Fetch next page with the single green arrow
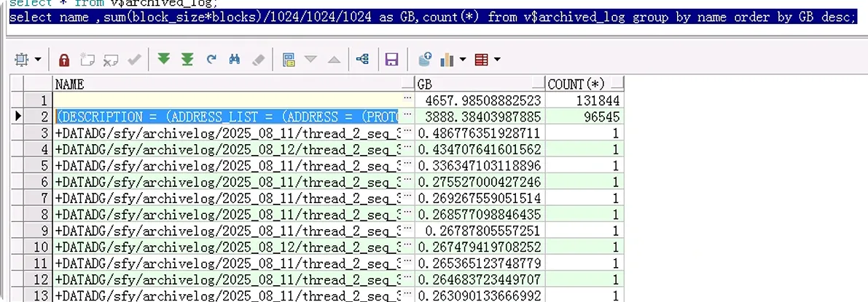Viewport: 868px width, 302px height. coord(163,59)
